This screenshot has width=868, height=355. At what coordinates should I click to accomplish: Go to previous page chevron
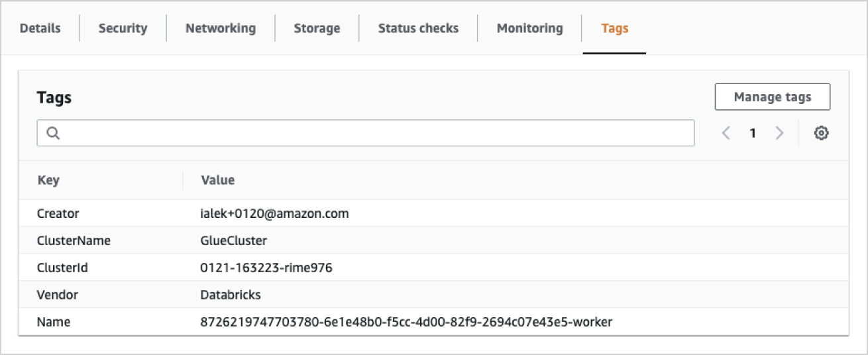click(x=726, y=133)
